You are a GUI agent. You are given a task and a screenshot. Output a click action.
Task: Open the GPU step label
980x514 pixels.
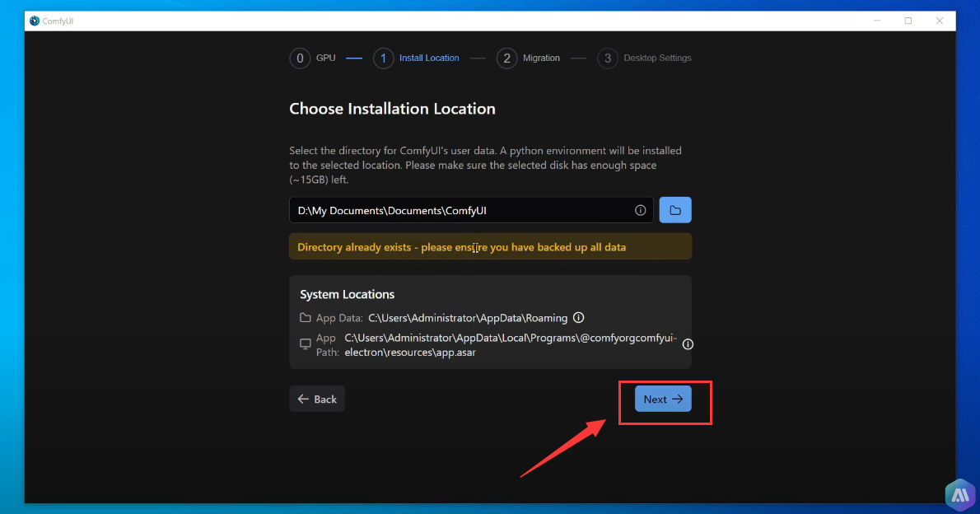coord(325,58)
